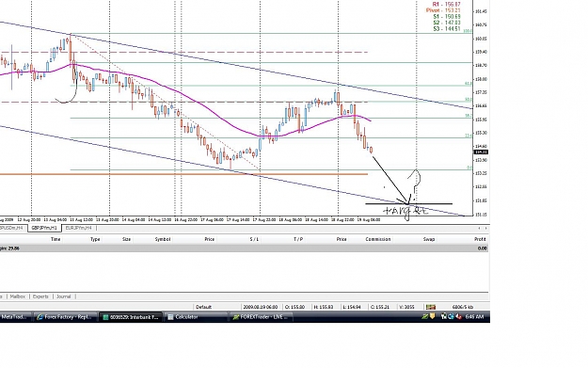
Task: Click the 158.00 price scale label
Action: click(x=481, y=79)
